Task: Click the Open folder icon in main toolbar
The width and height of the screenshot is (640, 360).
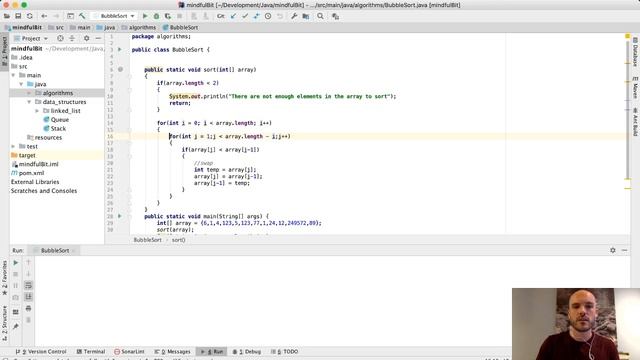Action: coord(7,16)
